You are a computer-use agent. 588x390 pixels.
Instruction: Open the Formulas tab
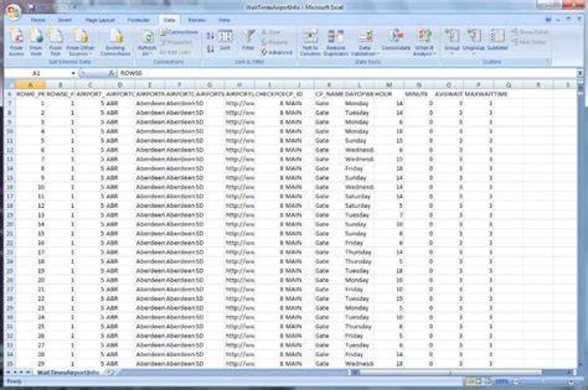click(138, 20)
